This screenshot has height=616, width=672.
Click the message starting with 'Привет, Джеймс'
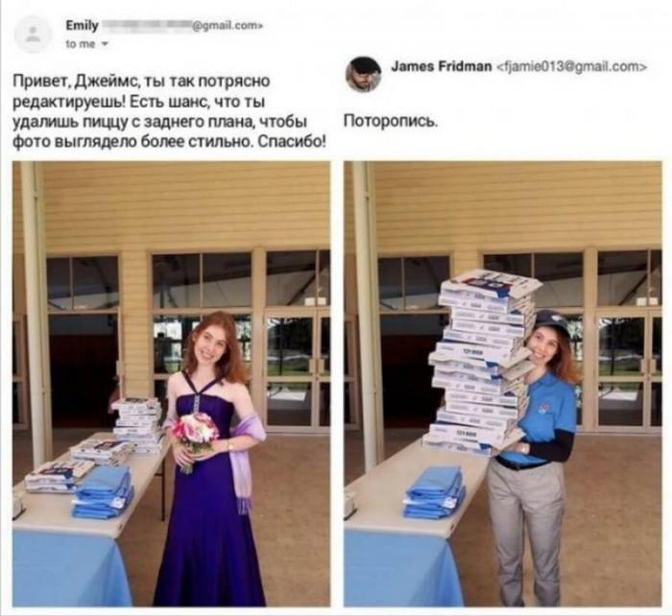(x=169, y=111)
